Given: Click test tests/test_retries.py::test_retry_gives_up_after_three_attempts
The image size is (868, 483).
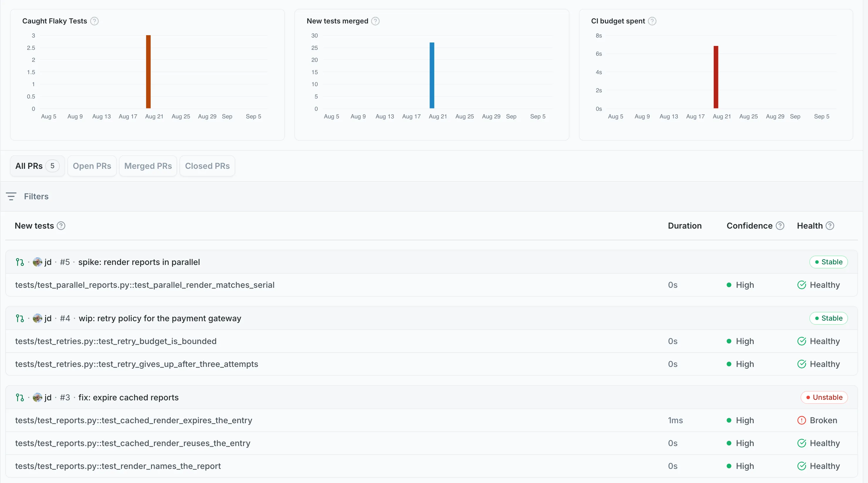Looking at the screenshot, I should (136, 364).
